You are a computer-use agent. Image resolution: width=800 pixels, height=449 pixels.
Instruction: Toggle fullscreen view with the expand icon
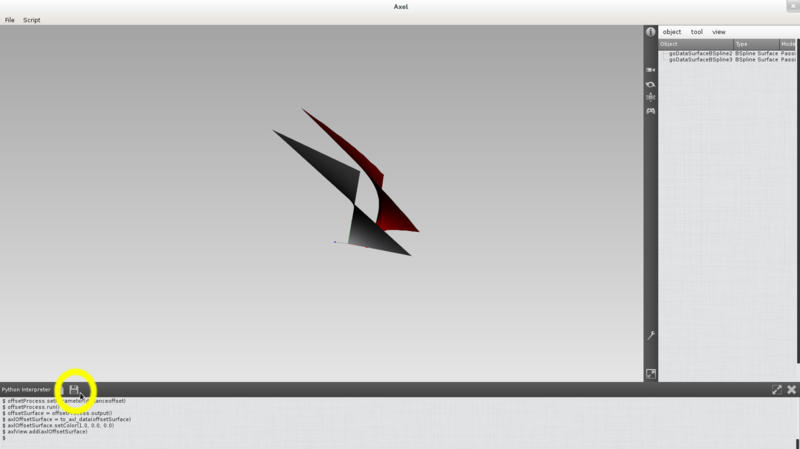(650, 374)
